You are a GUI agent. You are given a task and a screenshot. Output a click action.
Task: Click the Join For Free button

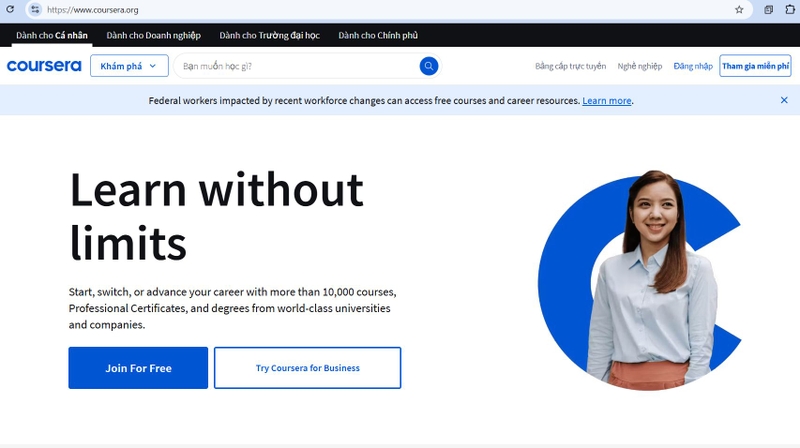pos(138,368)
